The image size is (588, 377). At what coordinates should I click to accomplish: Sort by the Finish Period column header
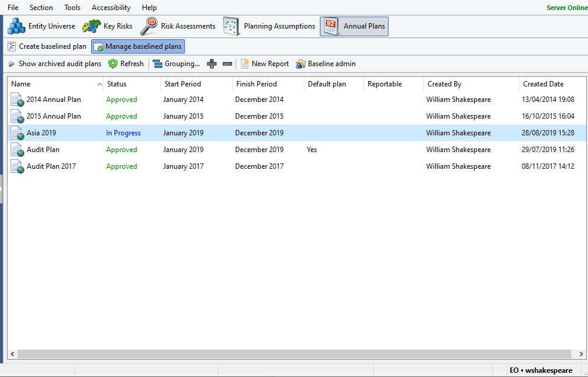point(268,84)
